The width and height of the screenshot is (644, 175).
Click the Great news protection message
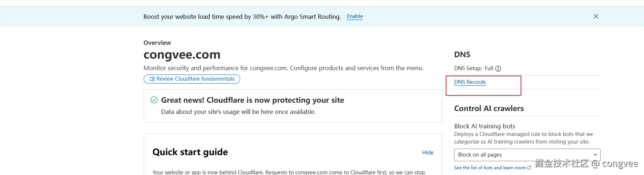coord(253,100)
